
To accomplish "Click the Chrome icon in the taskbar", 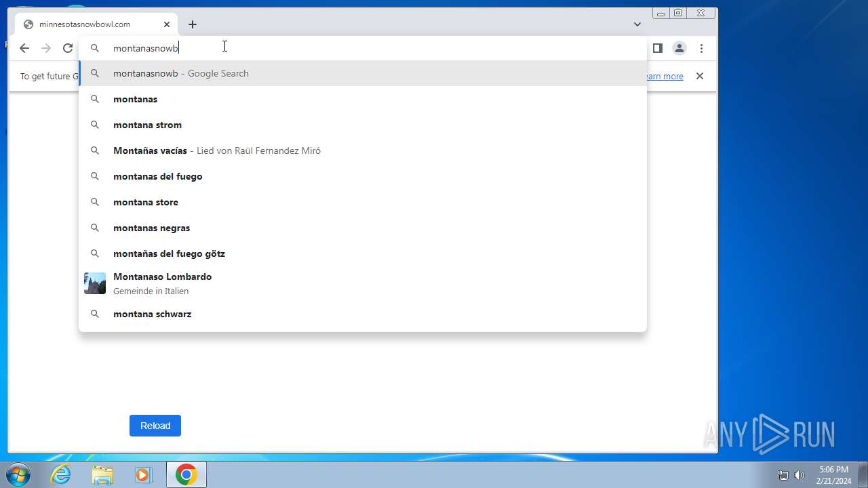I will pyautogui.click(x=186, y=475).
